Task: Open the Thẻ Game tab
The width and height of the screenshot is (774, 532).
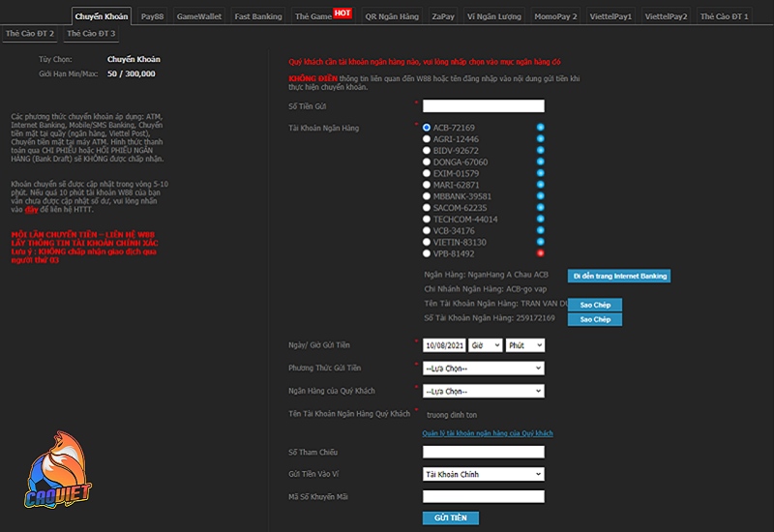Action: coord(313,16)
